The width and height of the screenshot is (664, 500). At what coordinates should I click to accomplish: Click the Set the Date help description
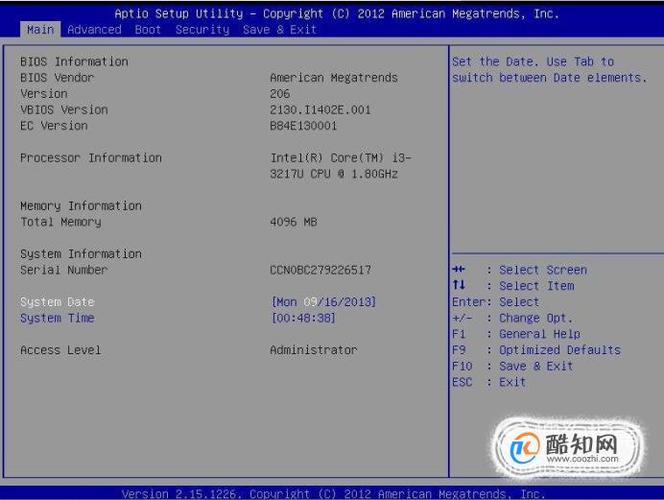click(549, 69)
